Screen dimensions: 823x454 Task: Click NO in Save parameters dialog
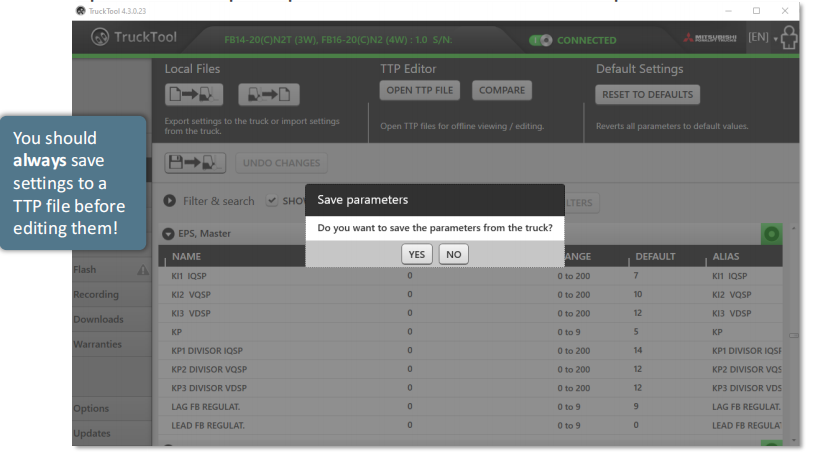pos(453,255)
